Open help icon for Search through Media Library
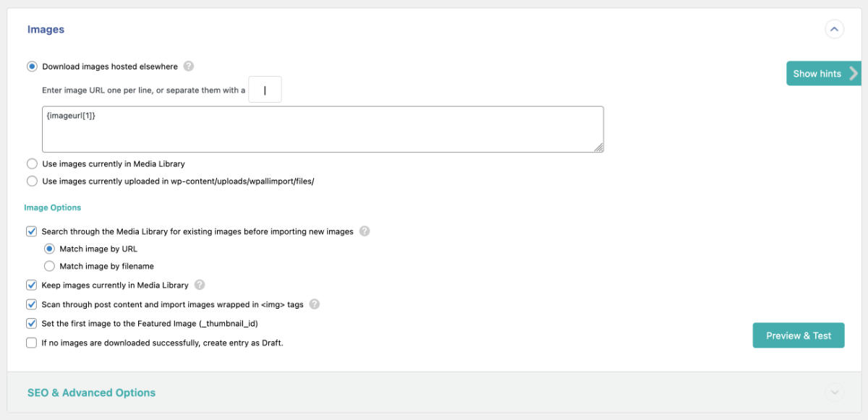868x420 pixels. coord(365,231)
